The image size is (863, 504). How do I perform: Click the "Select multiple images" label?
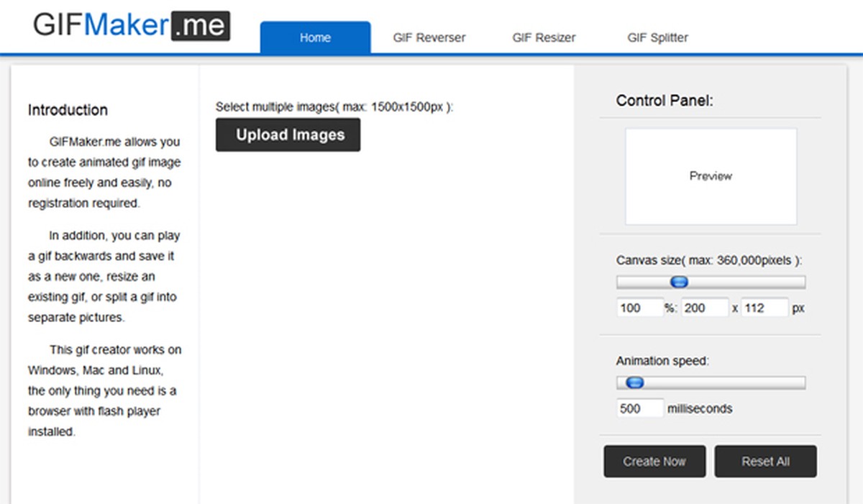click(x=334, y=107)
